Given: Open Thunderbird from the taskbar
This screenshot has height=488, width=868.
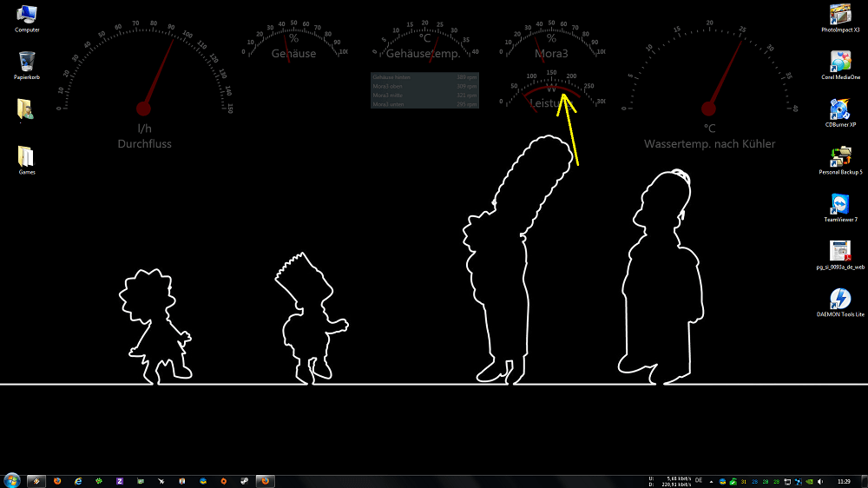Looking at the screenshot, I should 202,481.
